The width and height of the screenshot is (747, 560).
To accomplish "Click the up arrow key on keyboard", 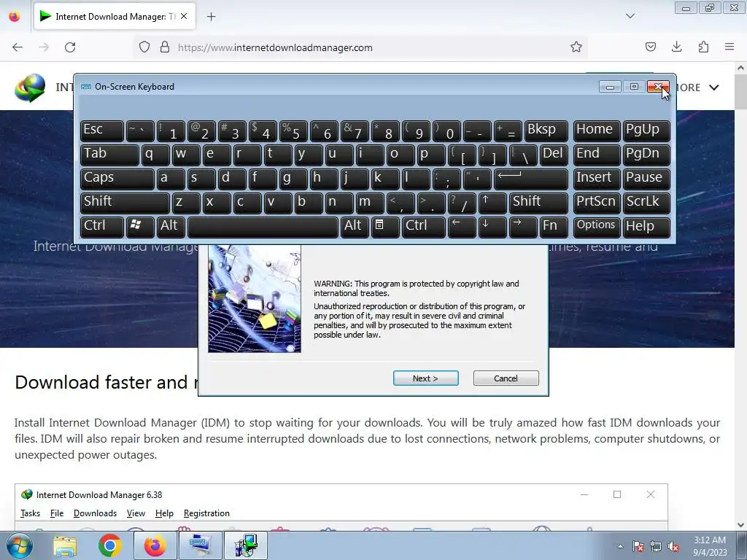I will click(492, 202).
